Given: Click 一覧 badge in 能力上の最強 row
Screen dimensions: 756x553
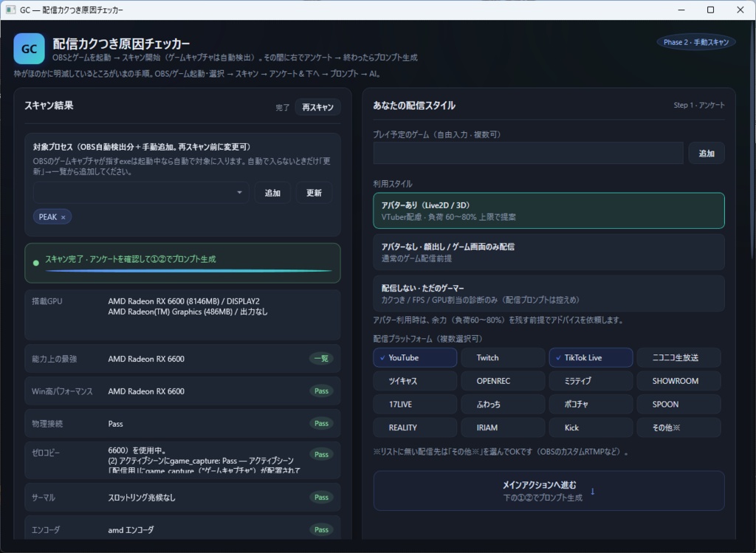Looking at the screenshot, I should click(x=321, y=359).
